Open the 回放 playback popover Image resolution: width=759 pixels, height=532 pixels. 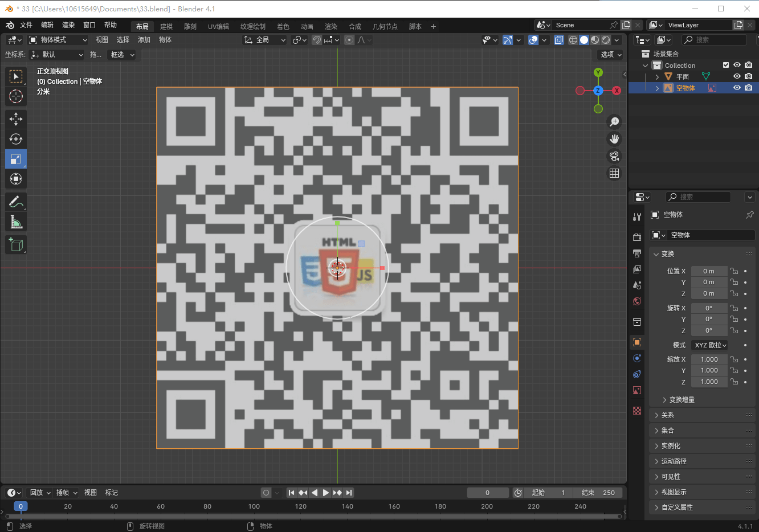40,493
